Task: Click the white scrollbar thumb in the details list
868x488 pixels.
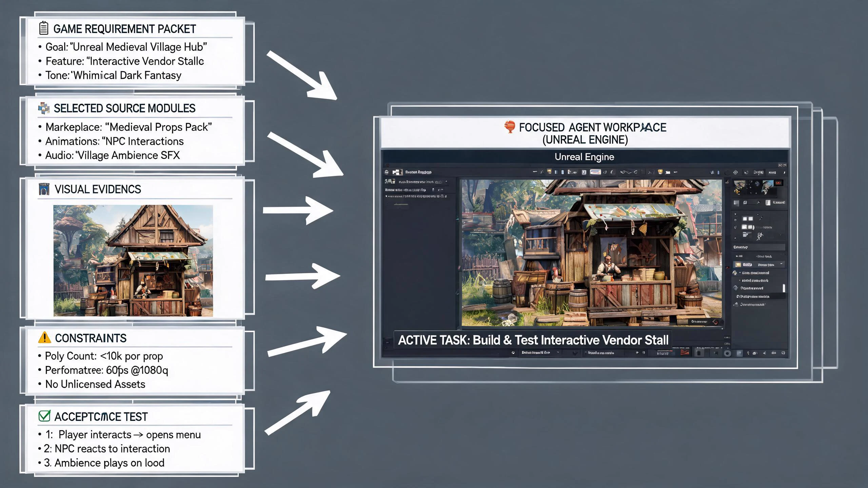Action: [x=784, y=288]
